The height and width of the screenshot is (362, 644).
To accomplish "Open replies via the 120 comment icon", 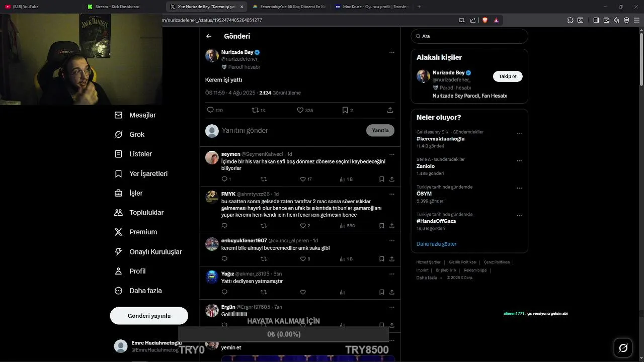I will click(x=210, y=110).
